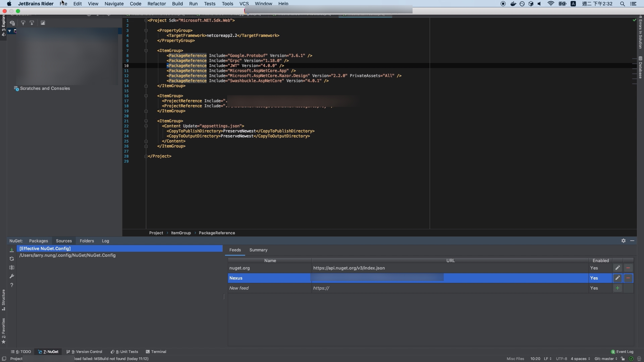
Task: Open the Event Log
Action: [x=622, y=352]
